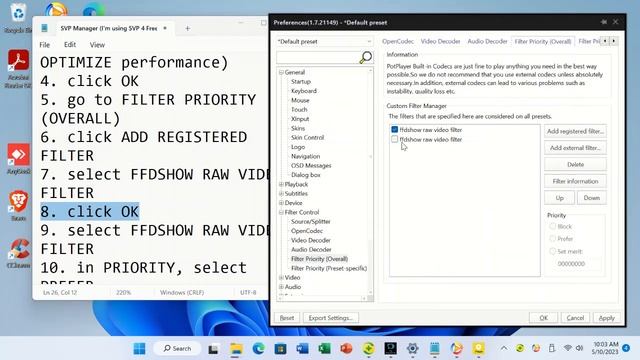This screenshot has width=640, height=360.
Task: Click the Preferences search input field
Action: coord(318,58)
